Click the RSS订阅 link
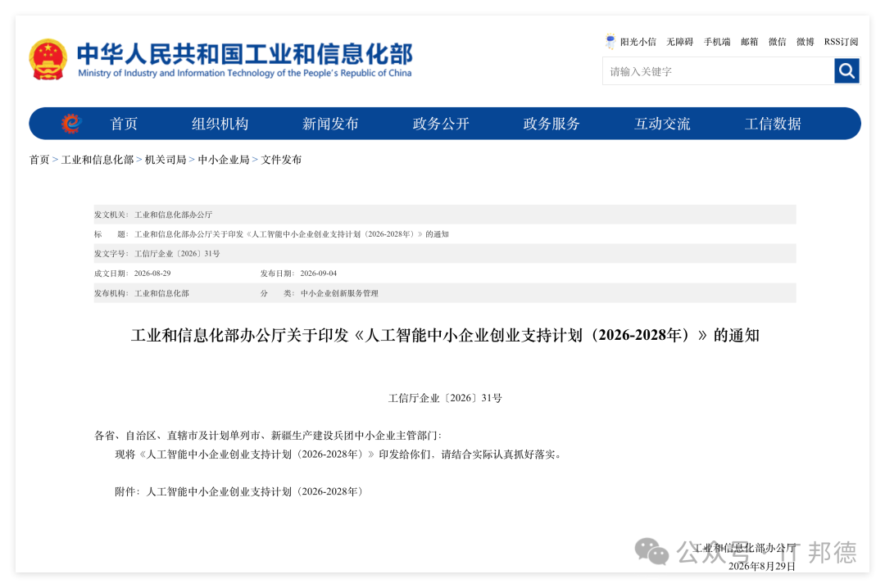This screenshot has width=885, height=588. click(841, 42)
